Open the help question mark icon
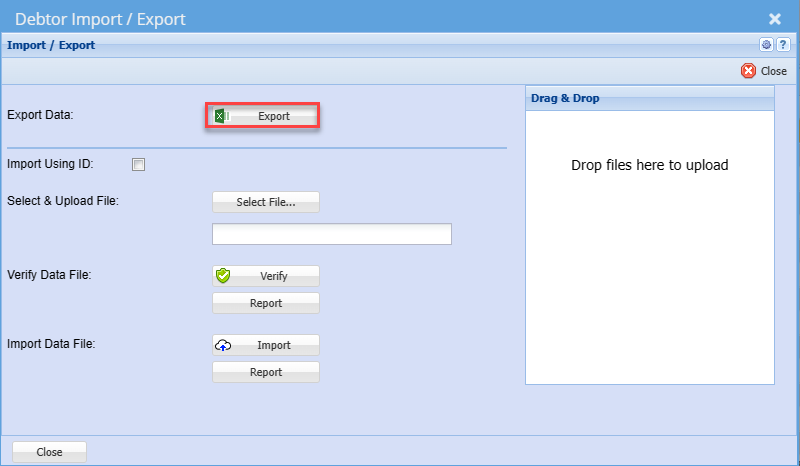 783,45
